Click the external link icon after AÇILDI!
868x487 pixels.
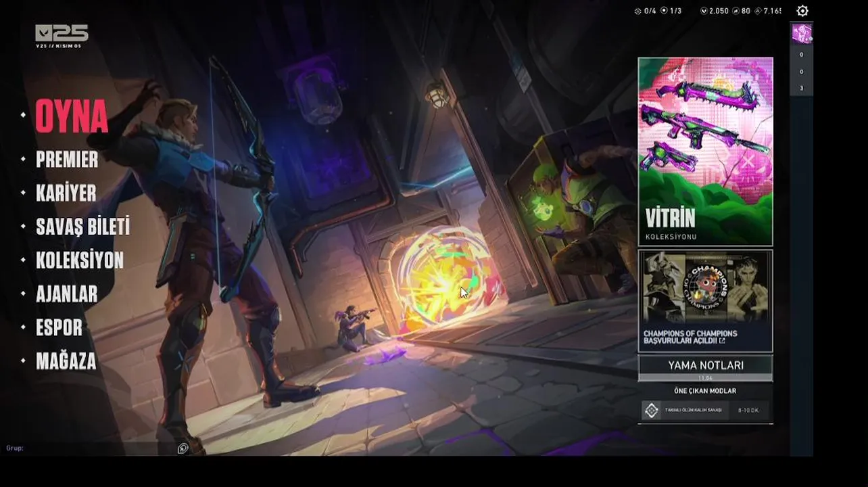point(722,342)
